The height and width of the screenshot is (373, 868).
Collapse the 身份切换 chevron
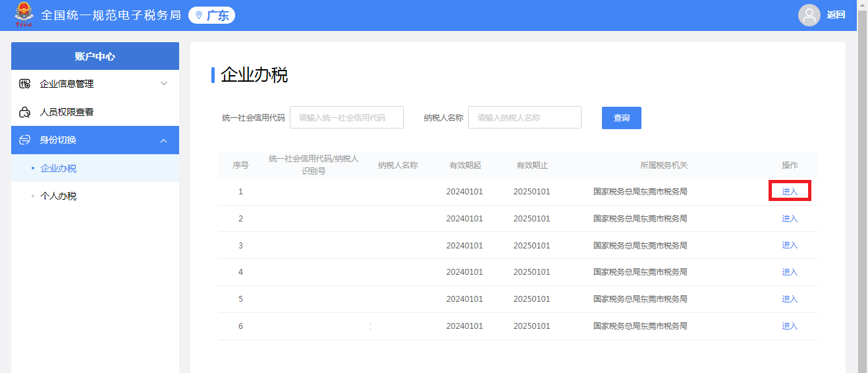[x=164, y=140]
